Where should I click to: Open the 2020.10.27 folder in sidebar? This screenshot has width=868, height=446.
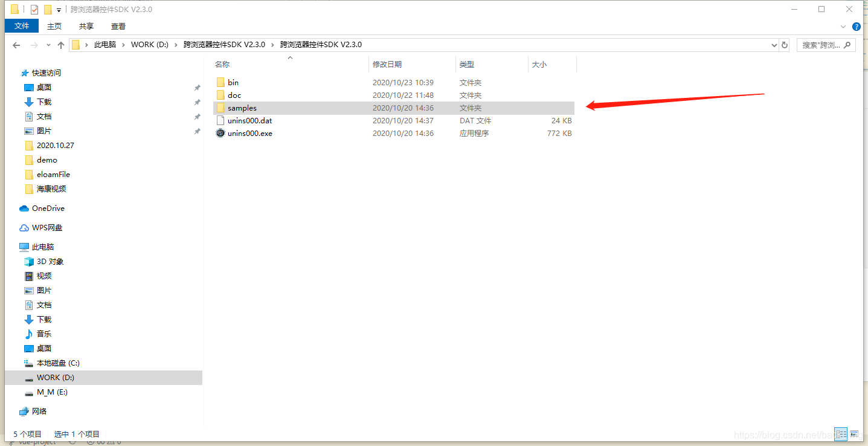pyautogui.click(x=55, y=145)
